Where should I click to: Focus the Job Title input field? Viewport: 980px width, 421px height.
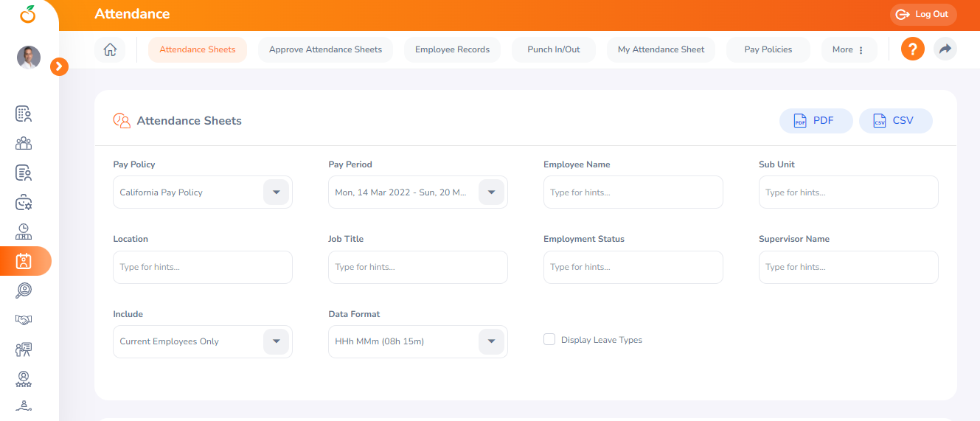(418, 267)
